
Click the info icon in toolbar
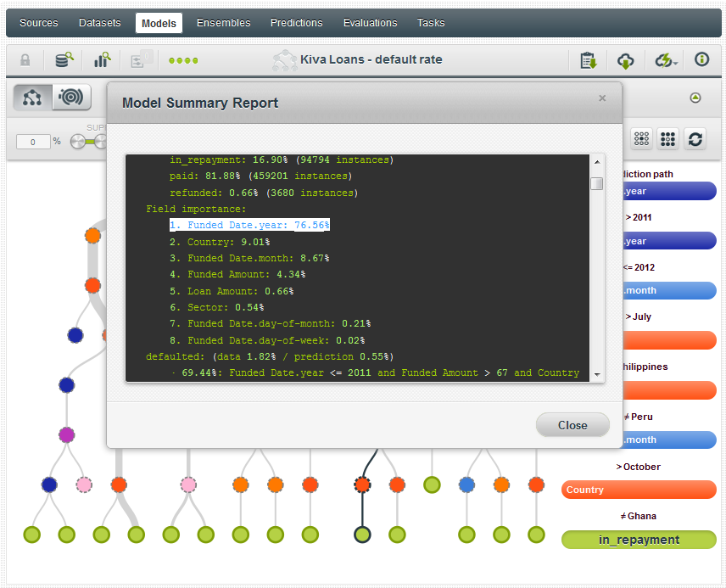(701, 60)
